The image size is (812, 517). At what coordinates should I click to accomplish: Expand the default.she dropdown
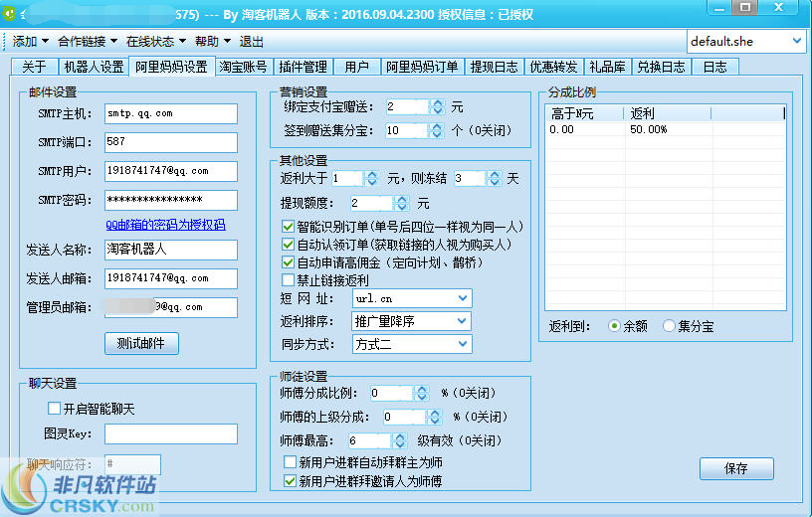coord(796,41)
